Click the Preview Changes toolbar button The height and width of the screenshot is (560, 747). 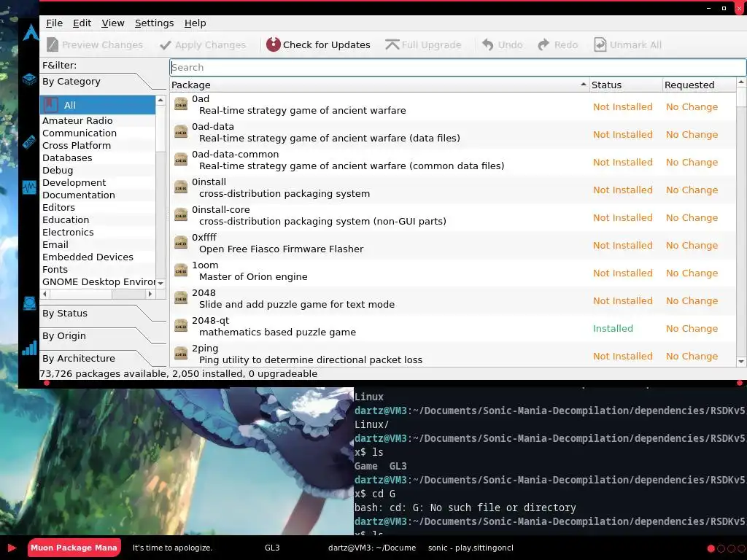[95, 44]
